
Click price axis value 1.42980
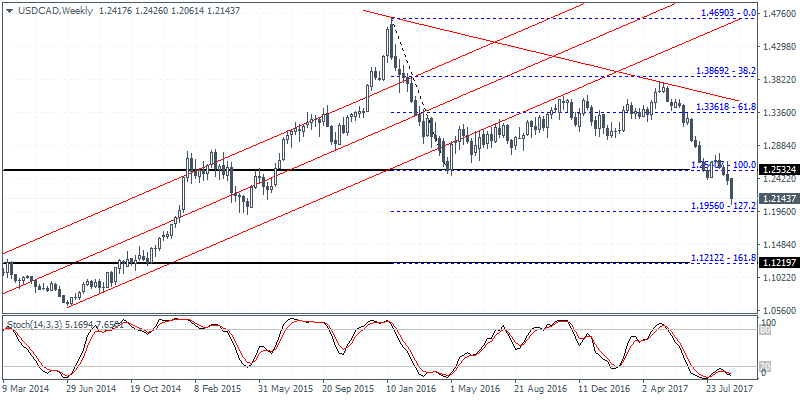click(x=779, y=46)
